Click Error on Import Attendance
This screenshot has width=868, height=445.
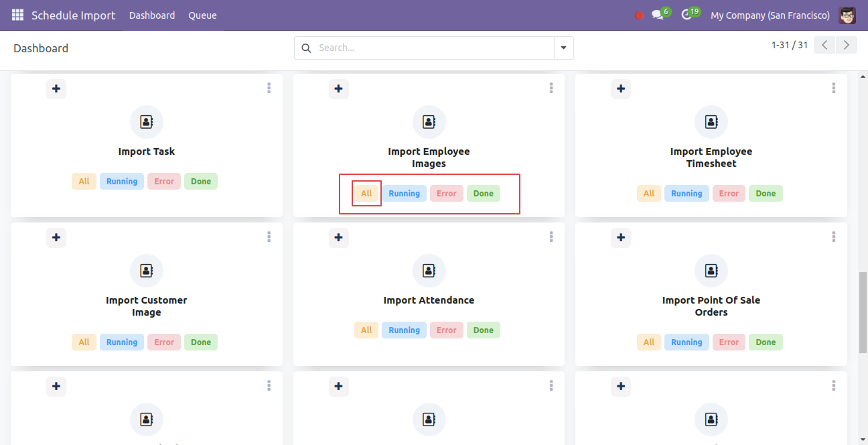coord(447,330)
